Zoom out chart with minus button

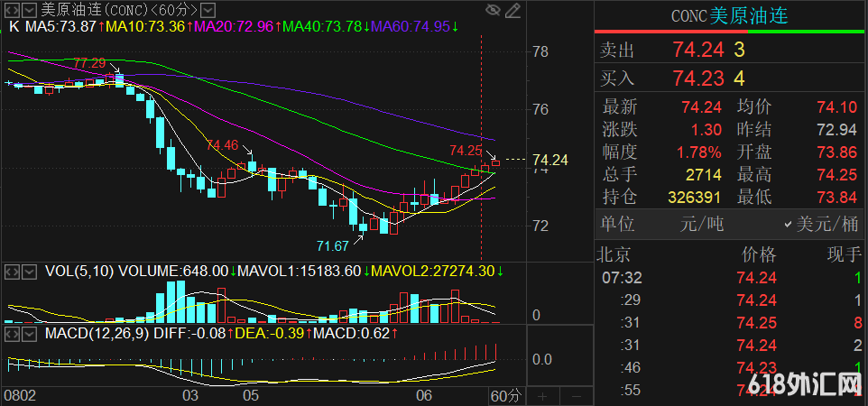pyautogui.click(x=575, y=396)
